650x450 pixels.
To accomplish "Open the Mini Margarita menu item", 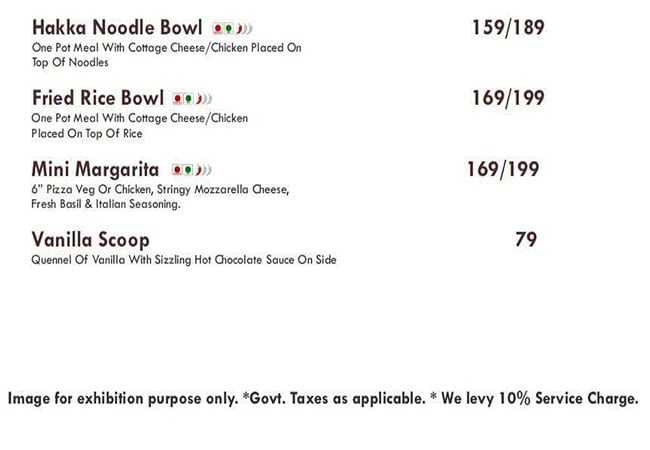I will coord(96,169).
